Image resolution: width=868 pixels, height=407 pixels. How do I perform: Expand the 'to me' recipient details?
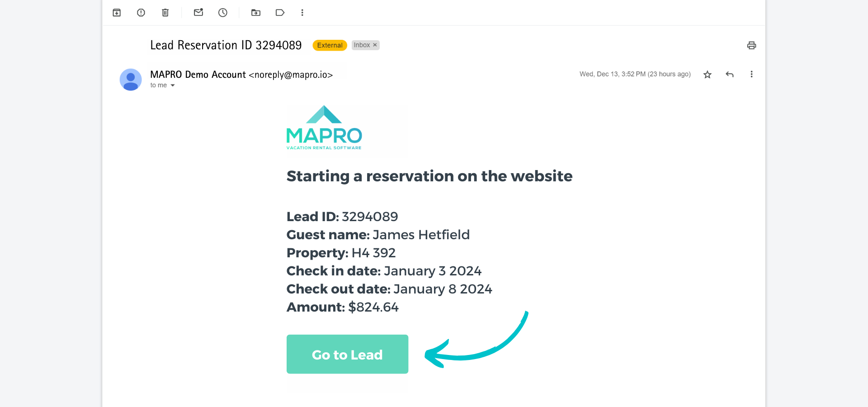click(x=163, y=85)
